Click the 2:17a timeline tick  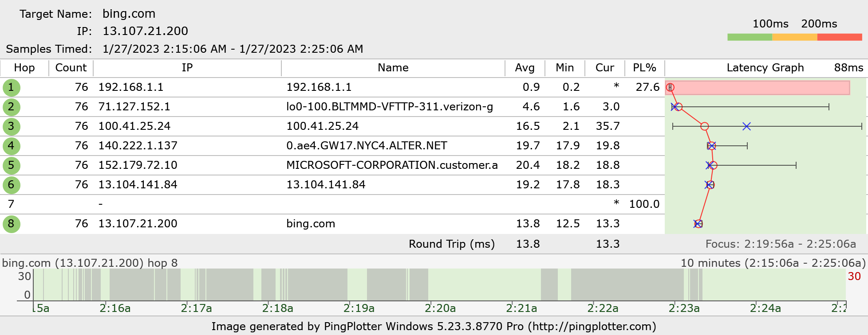coord(196,308)
